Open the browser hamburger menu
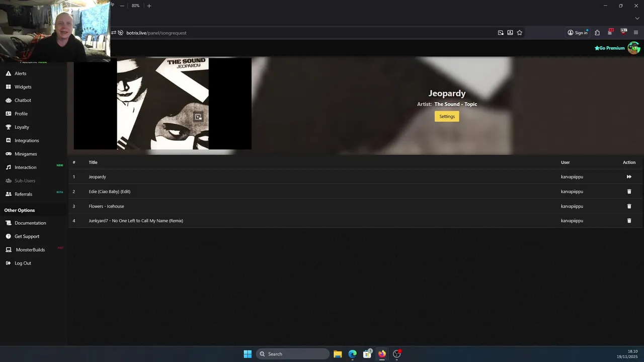The image size is (644, 362). pos(636,33)
